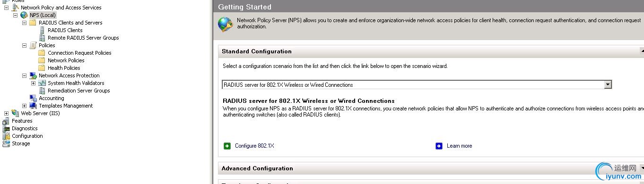
Task: Open the Configure 802.1X link
Action: 254,146
